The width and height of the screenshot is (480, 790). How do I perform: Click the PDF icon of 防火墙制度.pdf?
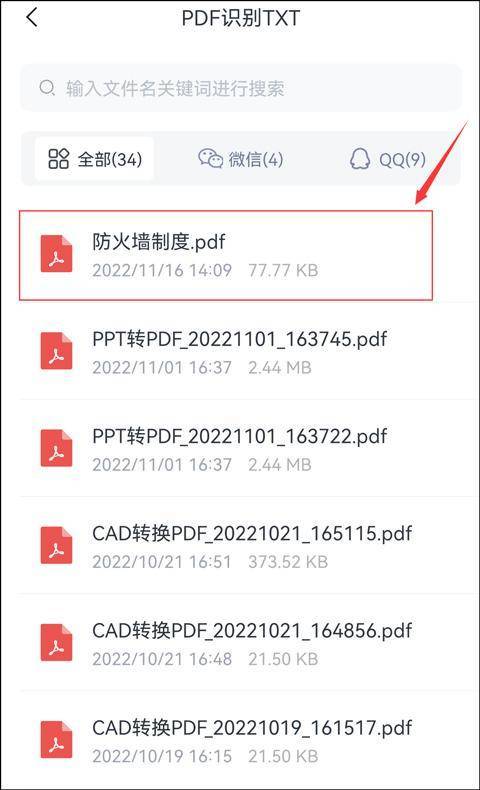point(56,254)
